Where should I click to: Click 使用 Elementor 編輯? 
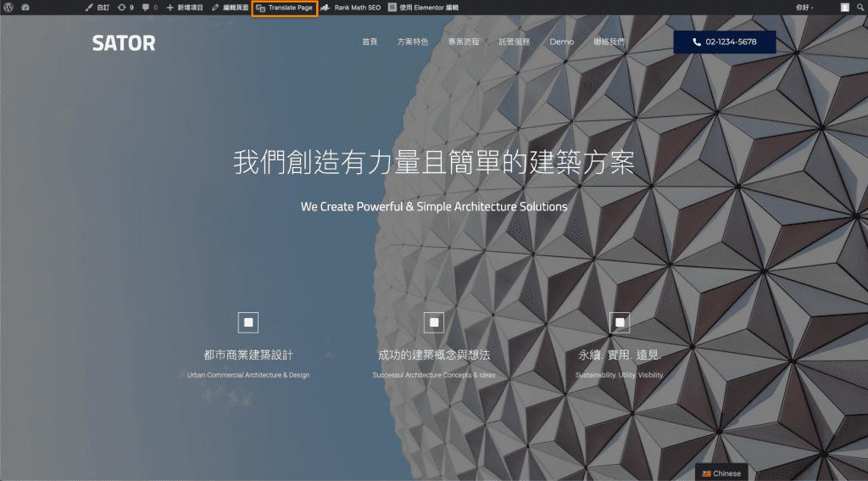pyautogui.click(x=423, y=7)
